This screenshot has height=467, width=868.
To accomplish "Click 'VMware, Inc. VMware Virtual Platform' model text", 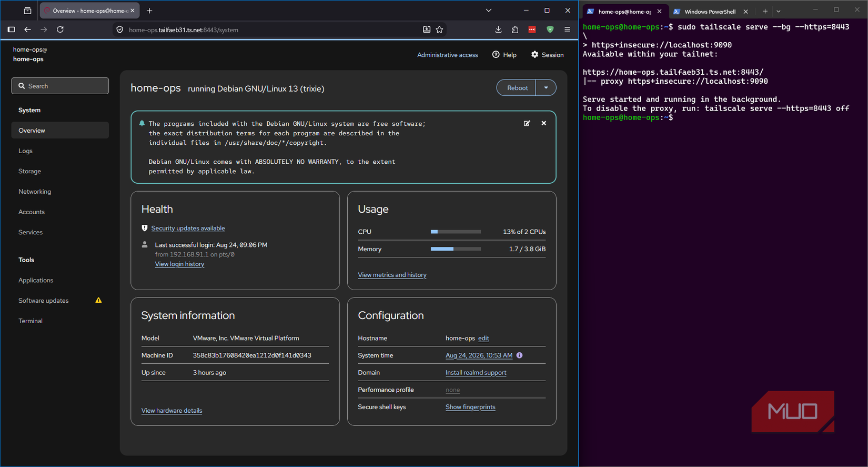I will pyautogui.click(x=246, y=339).
